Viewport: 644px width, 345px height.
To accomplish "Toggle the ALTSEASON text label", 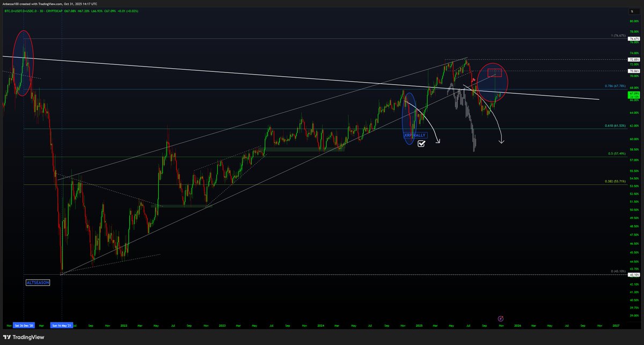I will tap(38, 282).
